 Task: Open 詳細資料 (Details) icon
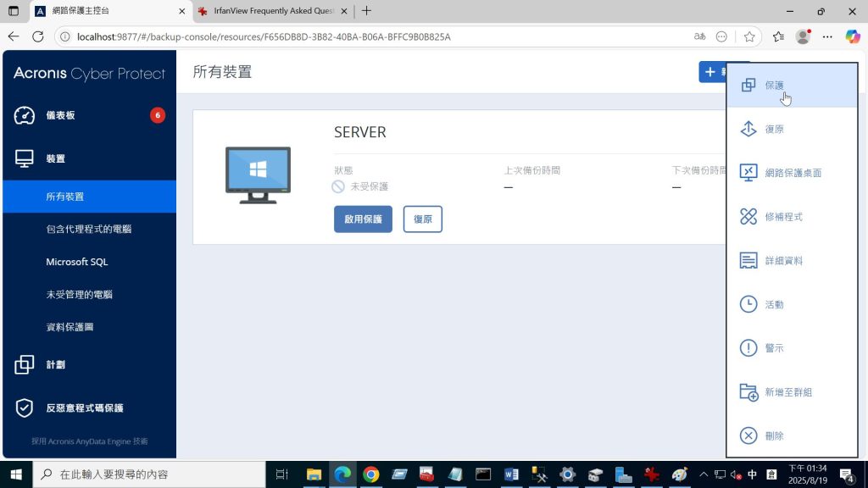click(748, 261)
